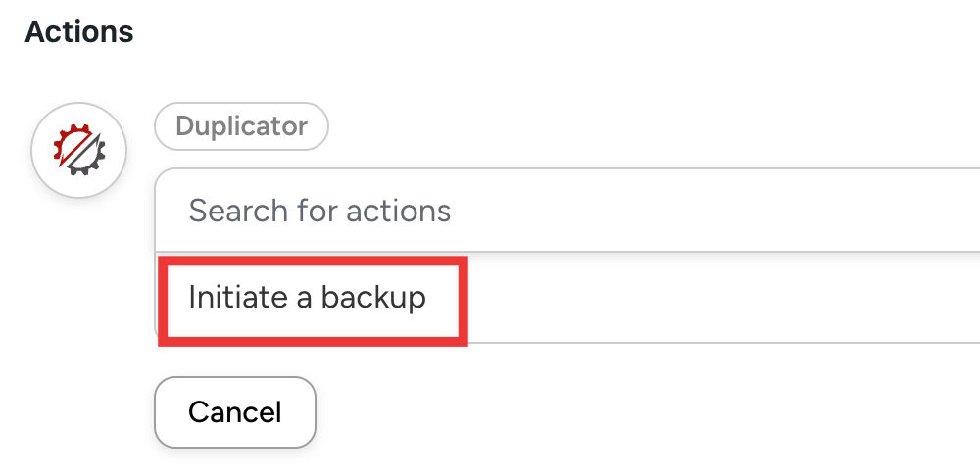Screen dimensions: 980x474
Task: Select the red and gray Duplicator logo
Action: [x=79, y=150]
